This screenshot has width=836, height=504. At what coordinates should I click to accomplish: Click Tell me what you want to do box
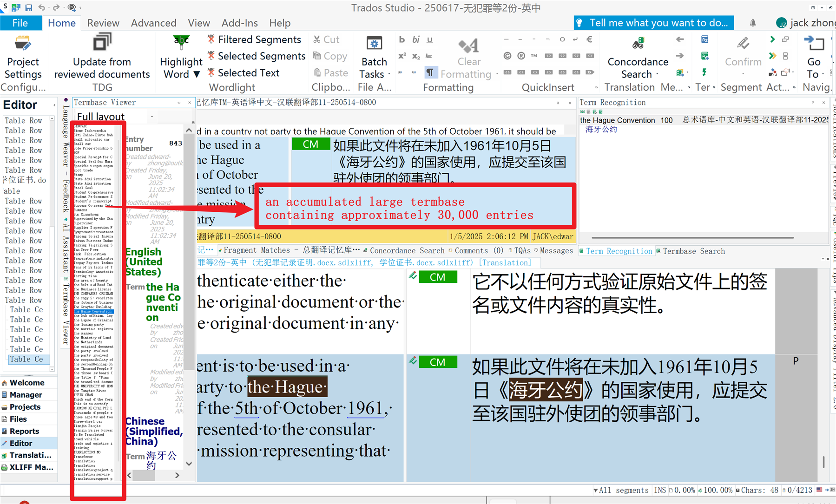click(654, 23)
